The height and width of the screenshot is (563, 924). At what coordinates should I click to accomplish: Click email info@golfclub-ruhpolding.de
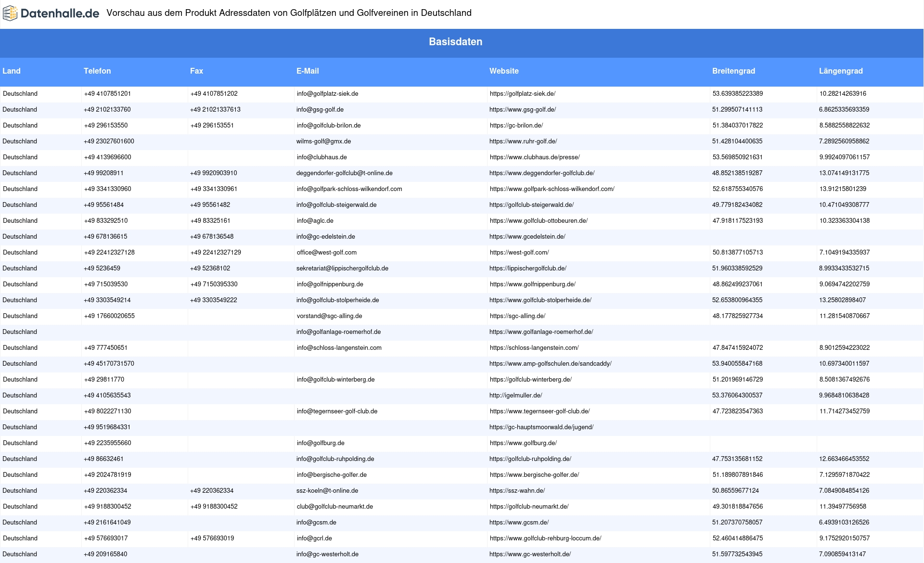[x=335, y=459]
